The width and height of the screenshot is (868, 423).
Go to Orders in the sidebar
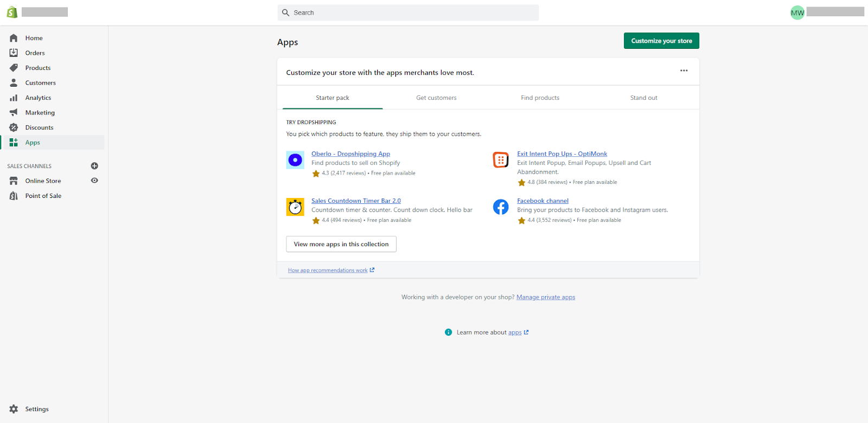[35, 53]
